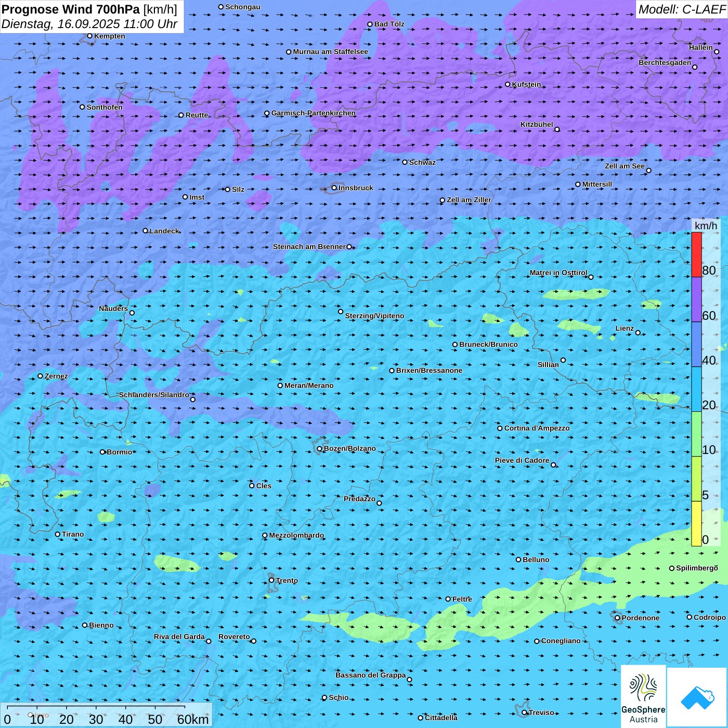Click the 'Berchtesgaden' label
The width and height of the screenshot is (728, 728).
(x=665, y=62)
